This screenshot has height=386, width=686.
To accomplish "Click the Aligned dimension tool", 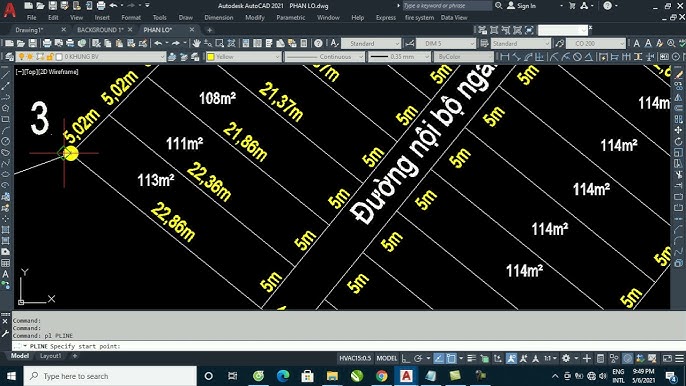I will point(517,57).
